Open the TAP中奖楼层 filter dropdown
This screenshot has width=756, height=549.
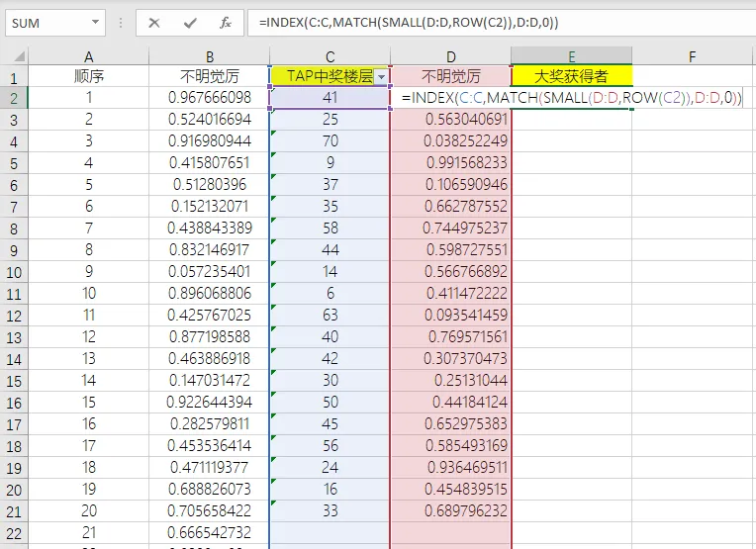click(381, 77)
